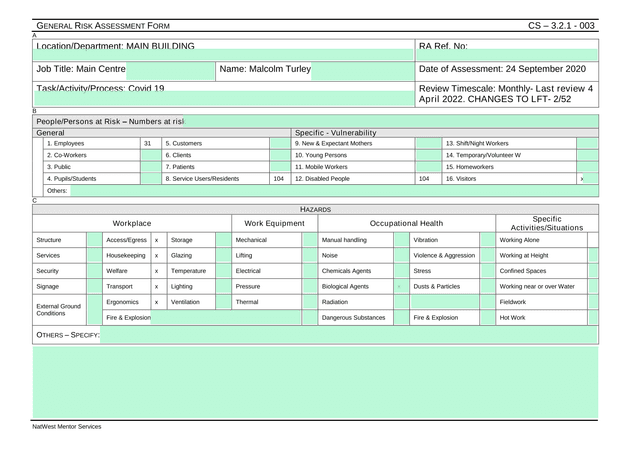This screenshot has width=640, height=452.
Task: Click the Disabled People count '104'
Action: point(424,179)
